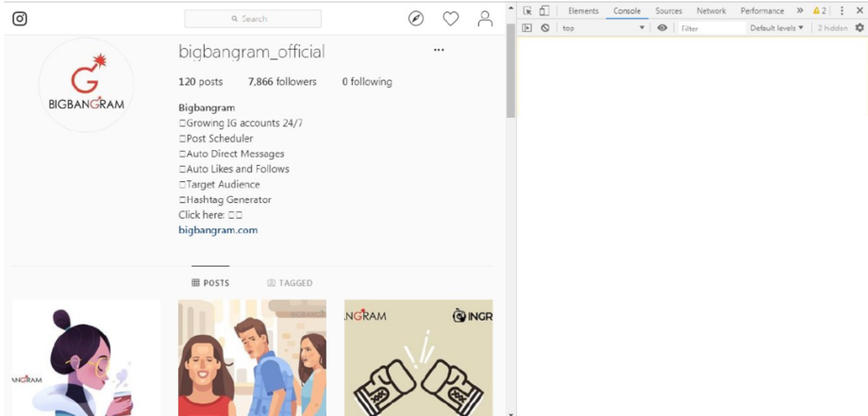
Task: Open the profile three-dot options menu
Action: [439, 50]
